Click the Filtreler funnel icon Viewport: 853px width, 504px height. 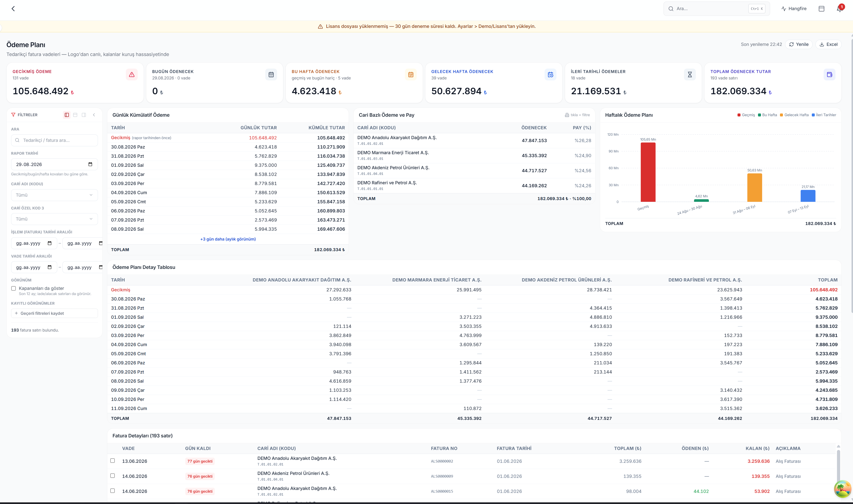13,115
